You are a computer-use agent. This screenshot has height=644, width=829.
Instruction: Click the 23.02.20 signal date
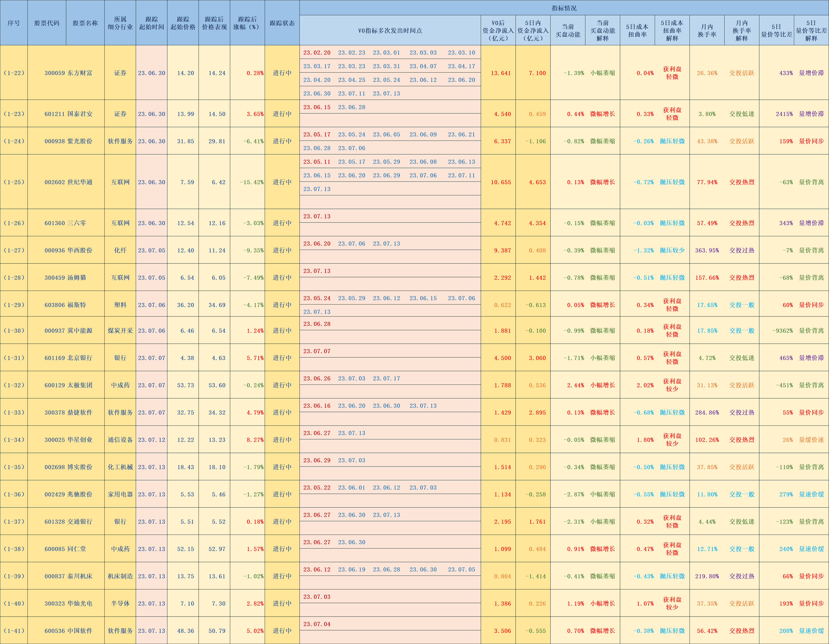tap(317, 53)
